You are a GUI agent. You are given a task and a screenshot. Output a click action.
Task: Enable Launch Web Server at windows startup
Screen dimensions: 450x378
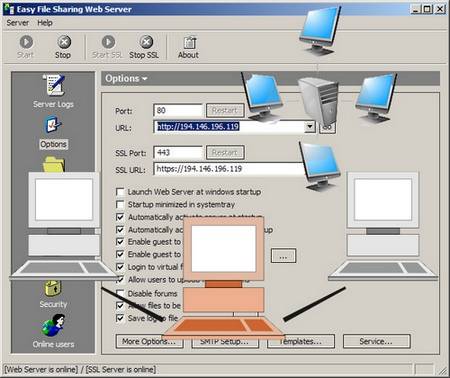[x=120, y=192]
